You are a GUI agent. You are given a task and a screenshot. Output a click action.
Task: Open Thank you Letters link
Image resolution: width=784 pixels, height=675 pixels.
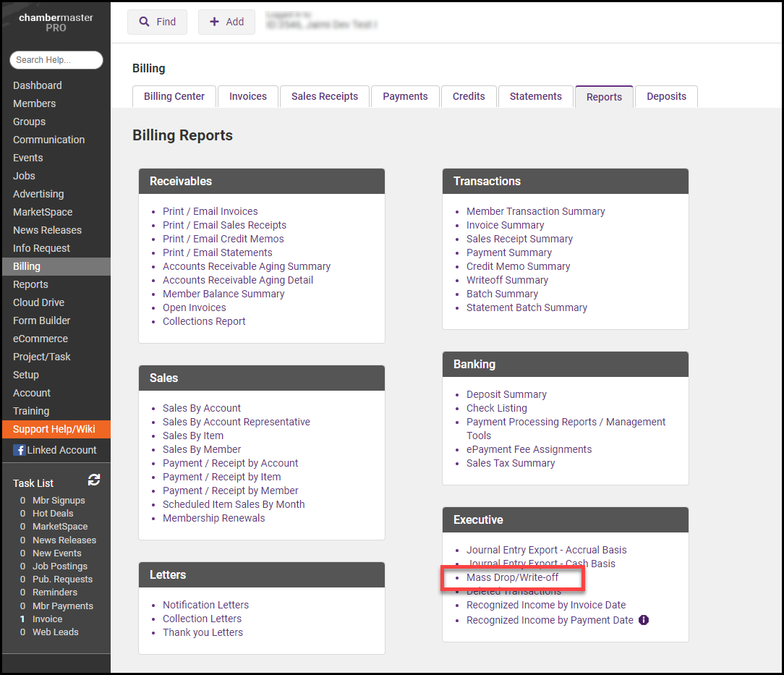[203, 632]
